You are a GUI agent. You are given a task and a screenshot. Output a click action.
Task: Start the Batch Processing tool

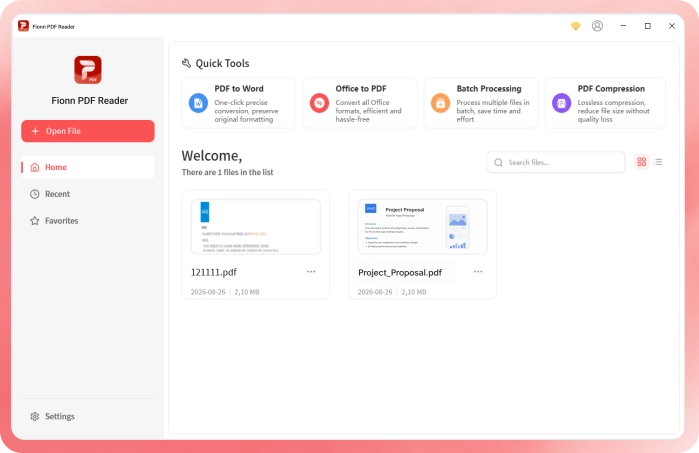[481, 103]
